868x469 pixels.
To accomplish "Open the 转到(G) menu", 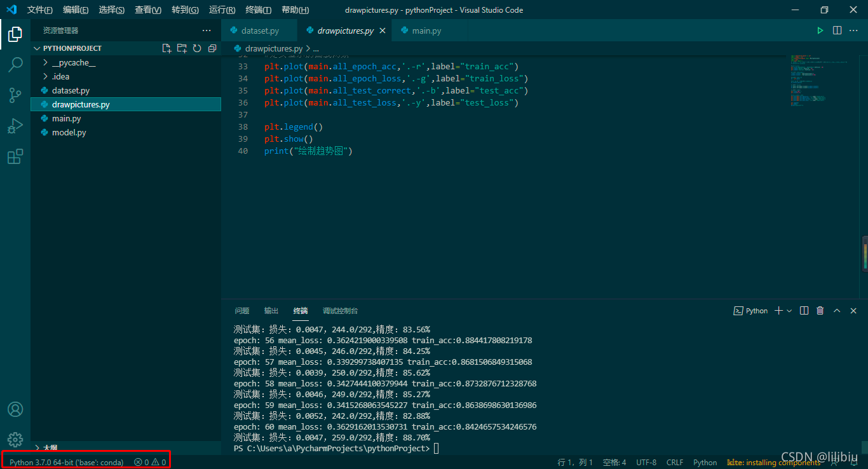I will coord(185,10).
